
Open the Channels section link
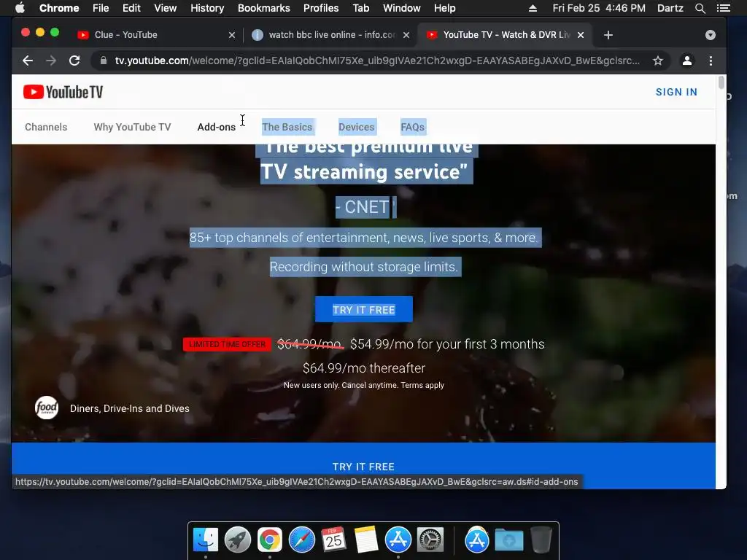pyautogui.click(x=46, y=127)
